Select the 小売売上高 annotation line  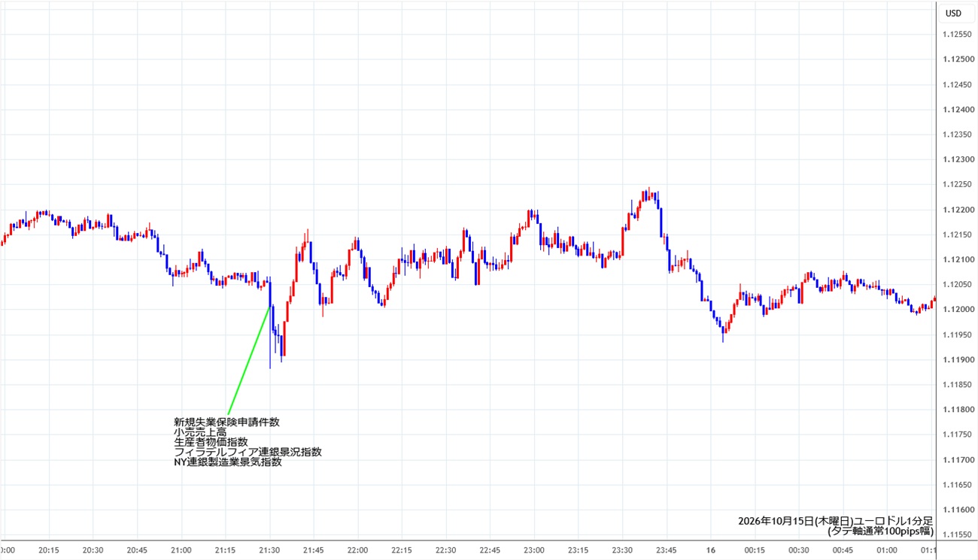coord(200,432)
